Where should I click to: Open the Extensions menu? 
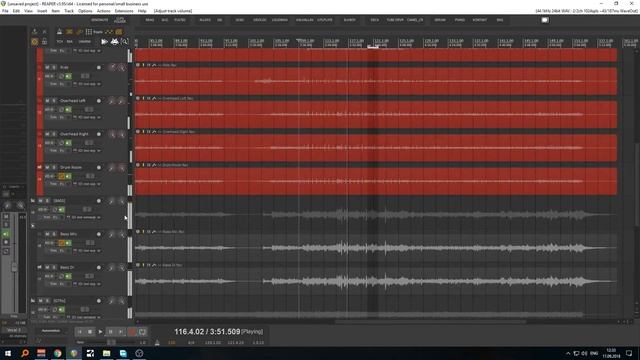124,11
